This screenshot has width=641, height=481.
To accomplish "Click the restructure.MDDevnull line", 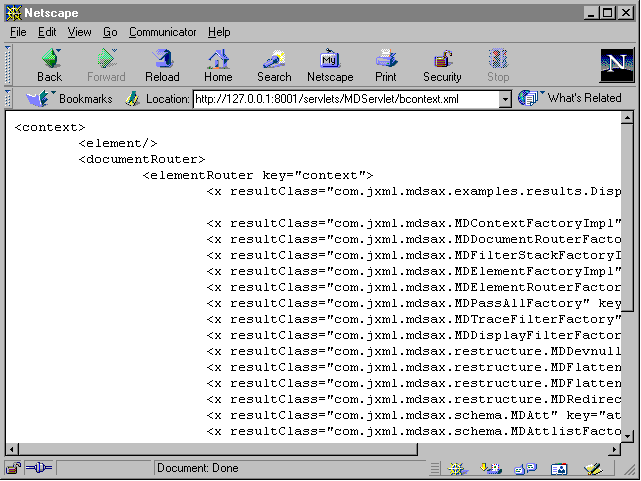I will (414, 351).
